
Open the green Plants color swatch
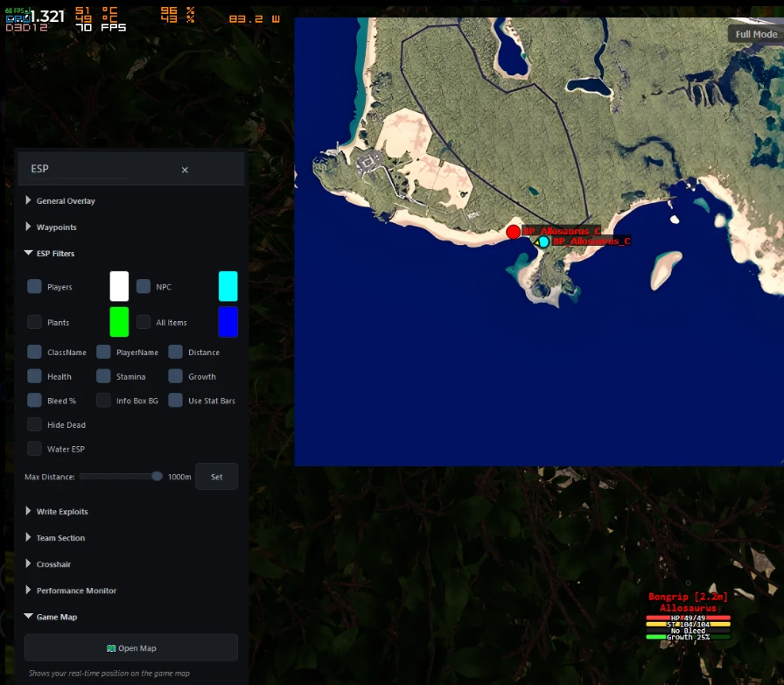[x=119, y=322]
